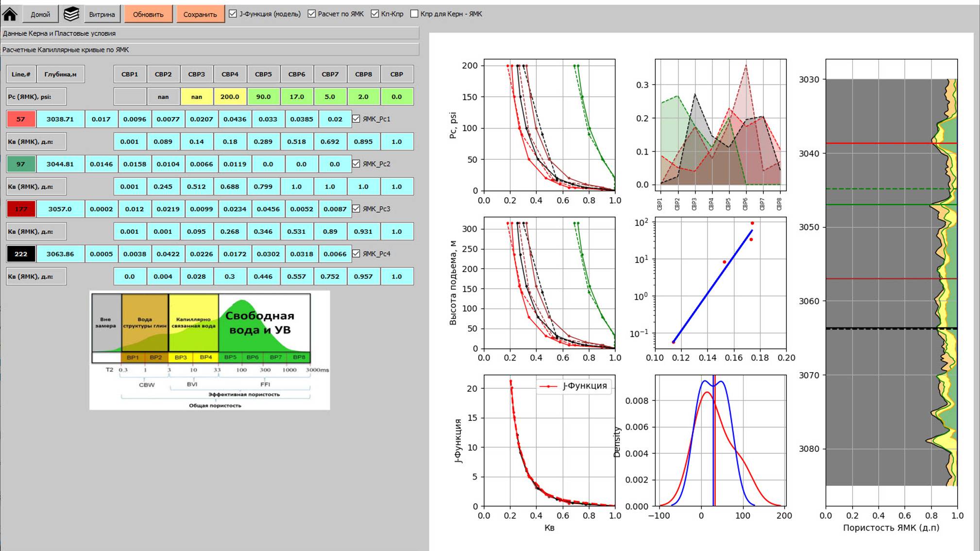The height and width of the screenshot is (551, 980).
Task: Collapse the Расчетные Капиллярные кривые по ЯМК section
Action: point(210,50)
